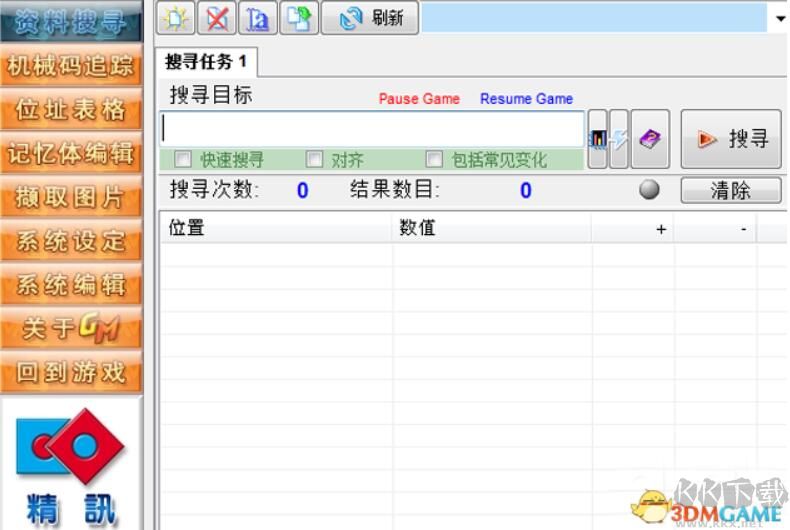The width and height of the screenshot is (790, 530).
Task: Click the minus column header
Action: tap(715, 228)
